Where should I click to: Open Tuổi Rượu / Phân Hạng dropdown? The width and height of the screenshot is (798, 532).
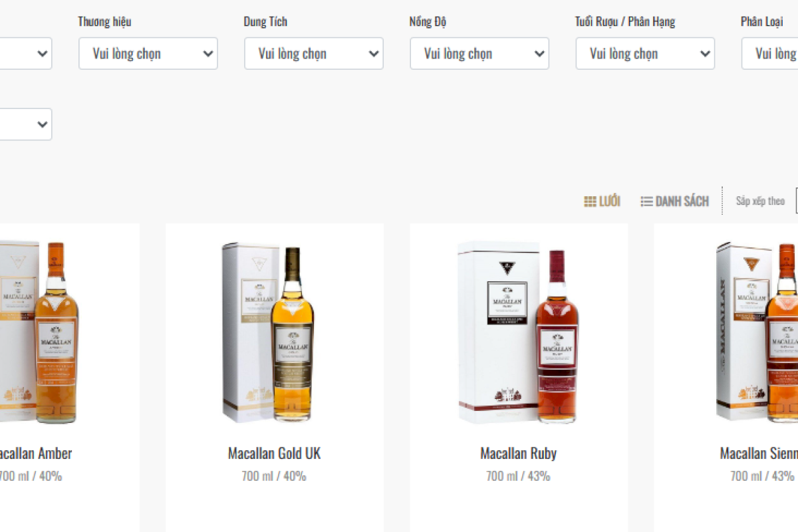645,53
